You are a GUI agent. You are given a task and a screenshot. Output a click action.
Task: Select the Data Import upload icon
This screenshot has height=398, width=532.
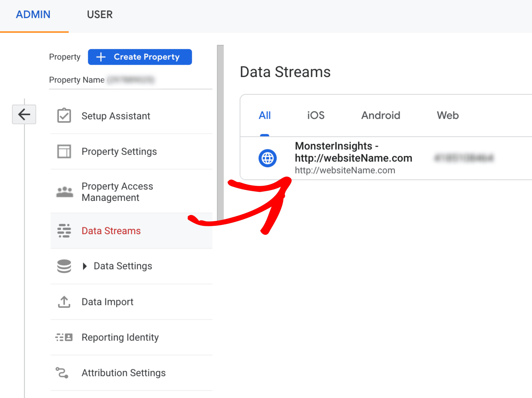[x=64, y=302]
